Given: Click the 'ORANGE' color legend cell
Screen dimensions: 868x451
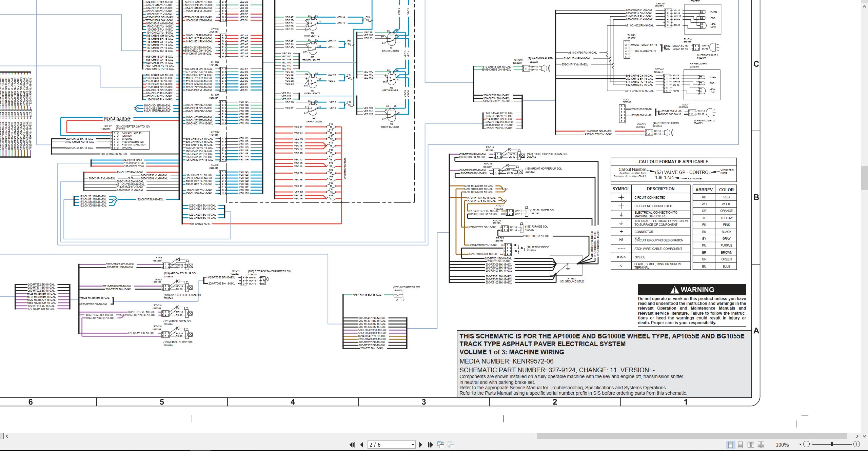Looking at the screenshot, I should pos(726,211).
